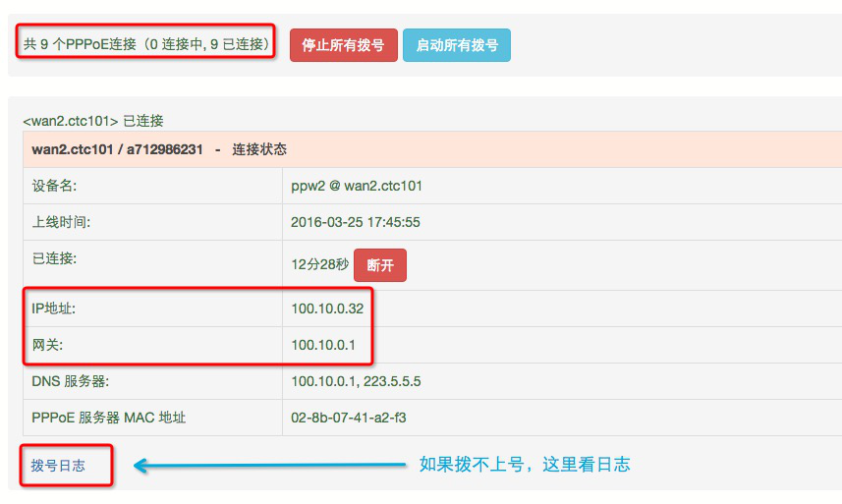Click the 上线时间 label cell
842x504 pixels.
[61, 222]
